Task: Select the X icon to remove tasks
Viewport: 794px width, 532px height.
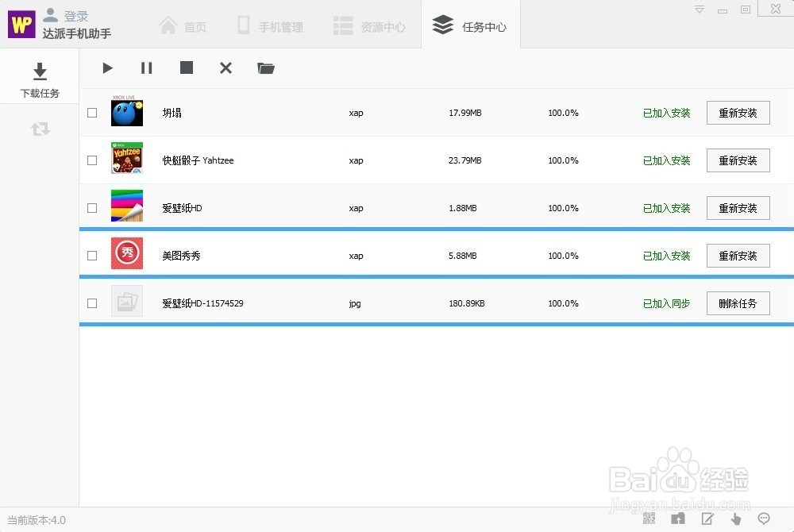Action: tap(225, 68)
